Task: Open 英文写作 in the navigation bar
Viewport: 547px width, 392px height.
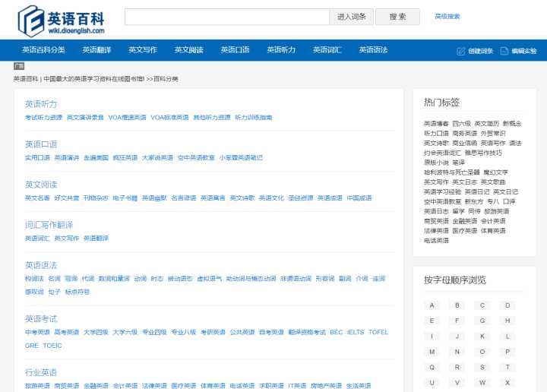Action: (143, 50)
